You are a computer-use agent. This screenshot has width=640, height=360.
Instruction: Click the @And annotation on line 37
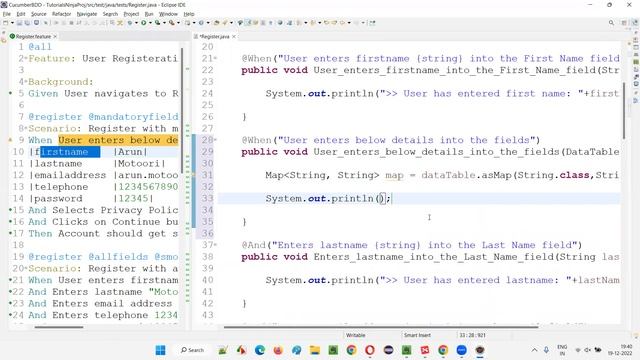[253, 245]
